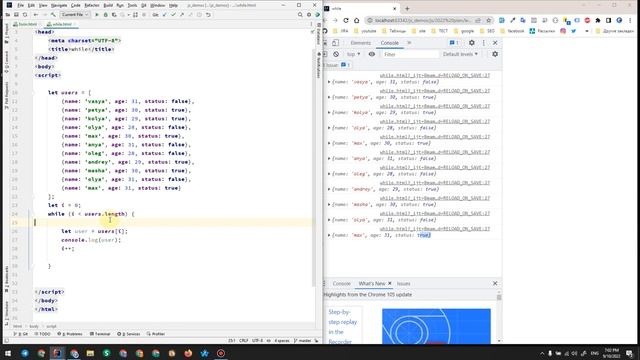Go to Chrome home page icon
This screenshot has height=360, width=640.
coord(356,20)
